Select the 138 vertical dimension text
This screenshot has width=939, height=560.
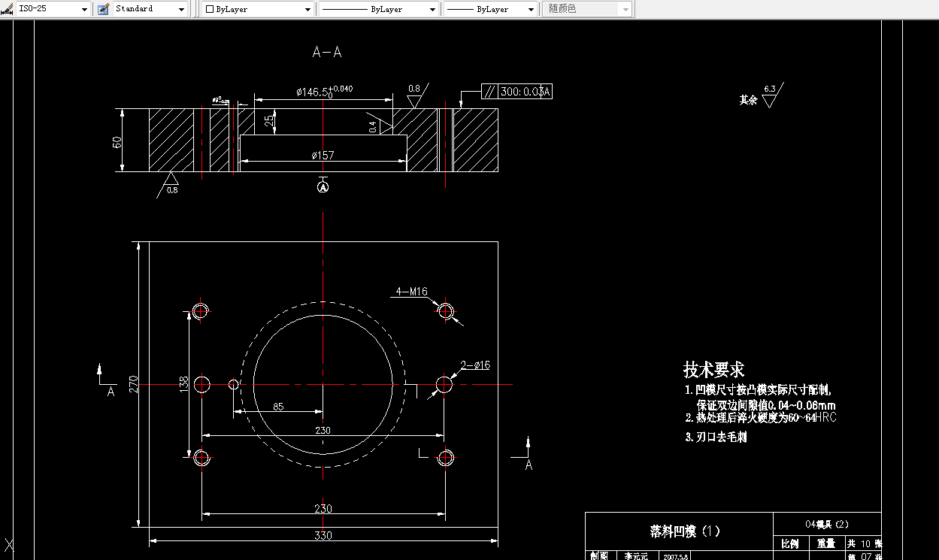pyautogui.click(x=184, y=384)
